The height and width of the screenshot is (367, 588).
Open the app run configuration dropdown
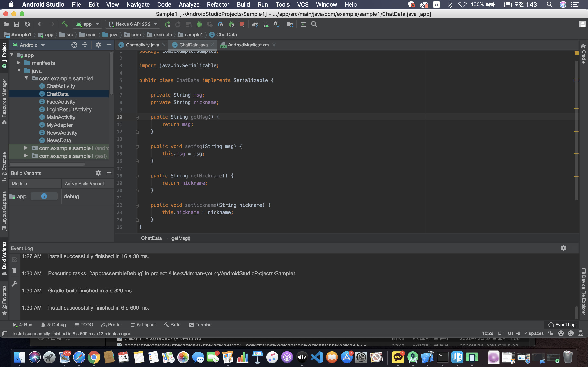pyautogui.click(x=87, y=24)
